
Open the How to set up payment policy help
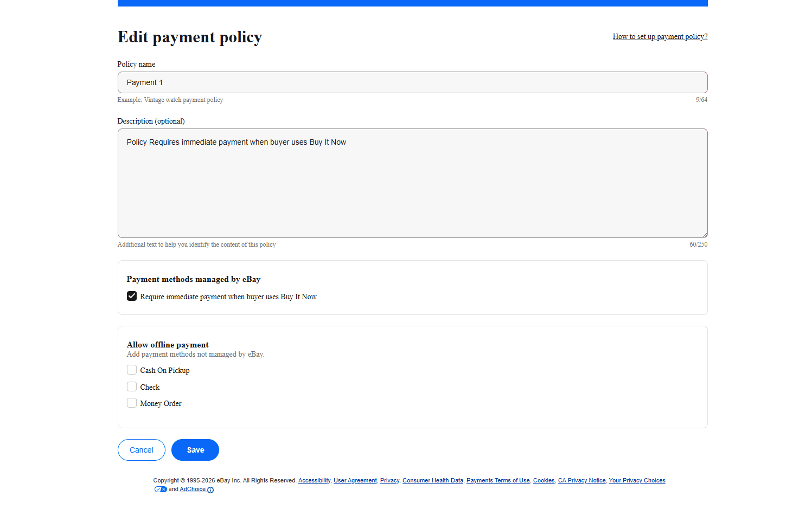coord(660,36)
